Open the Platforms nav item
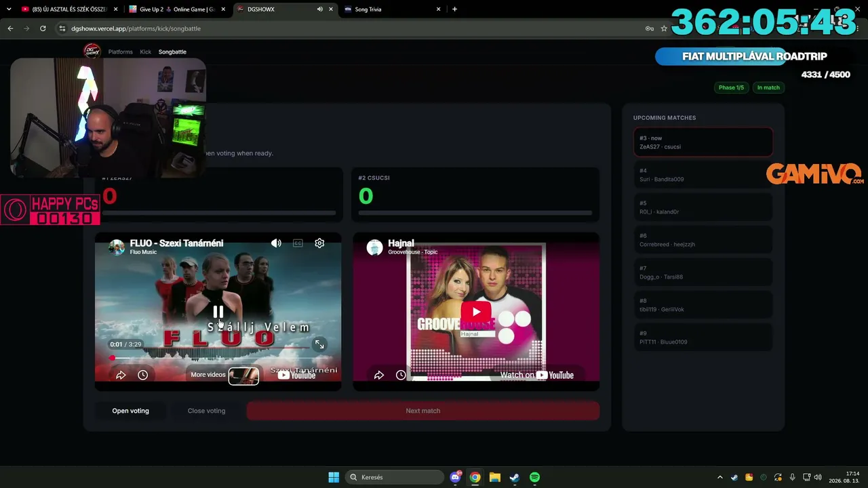Screen dimensions: 868x488 (121, 52)
